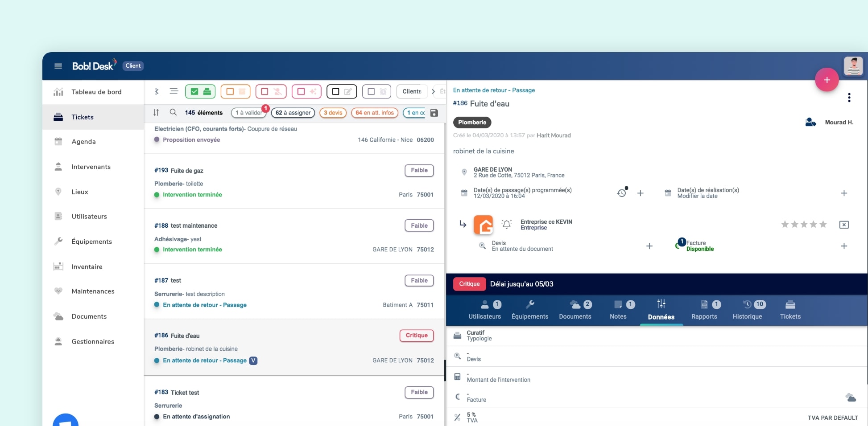Screen dimensions: 868x426
Task: Toggle the black edit filter checkbox
Action: point(336,91)
